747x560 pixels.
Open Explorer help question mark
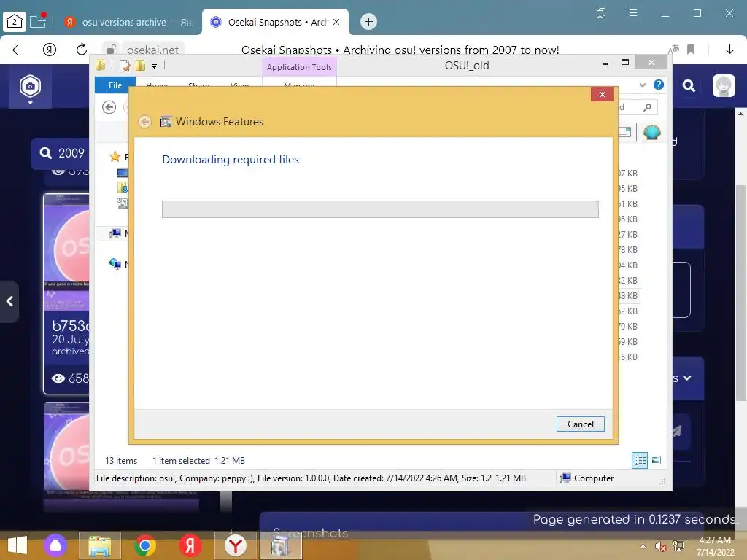[x=659, y=85]
